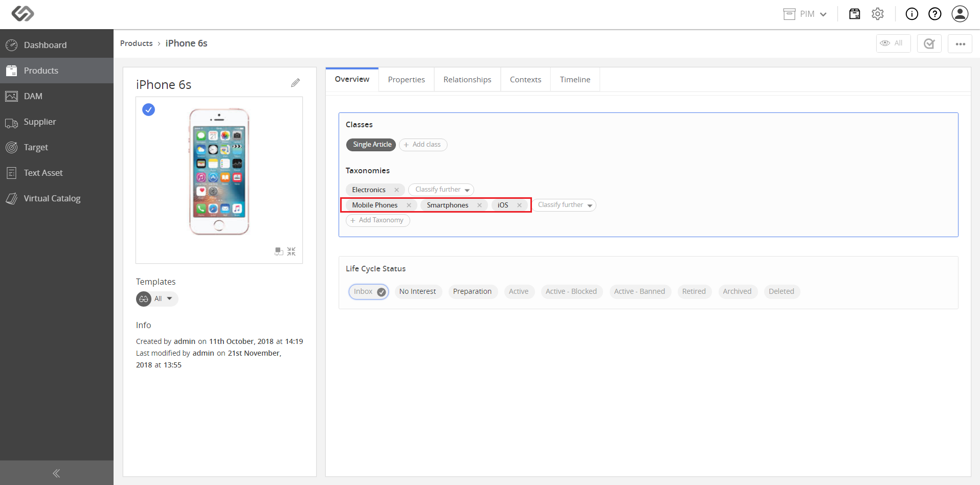Click the check task icon button
Screen dimensions: 980x485
point(929,43)
